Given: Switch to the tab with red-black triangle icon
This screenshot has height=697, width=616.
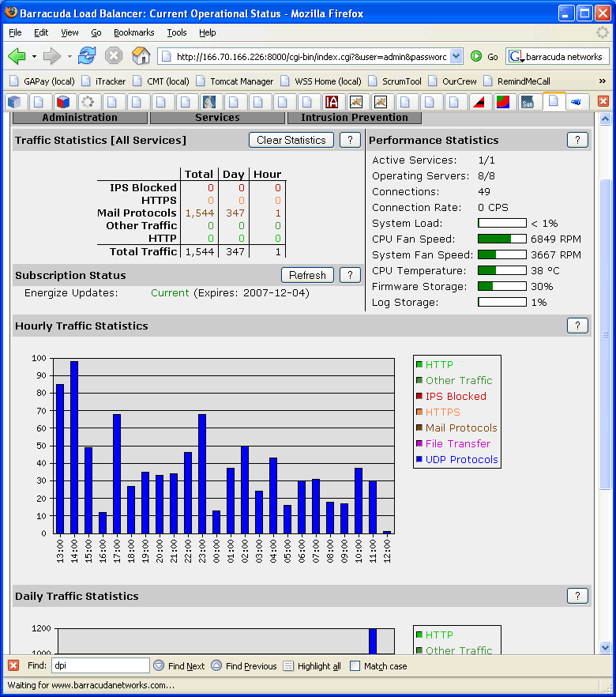Looking at the screenshot, I should [x=479, y=102].
